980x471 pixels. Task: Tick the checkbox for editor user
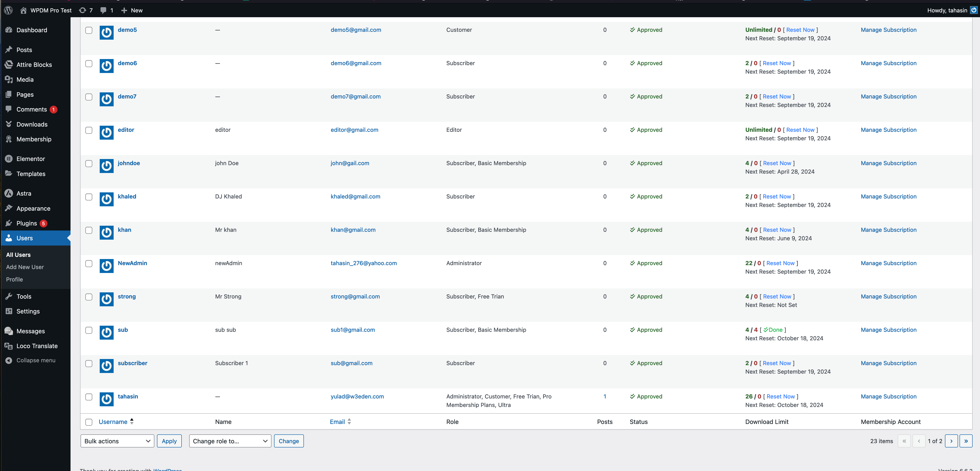click(89, 130)
